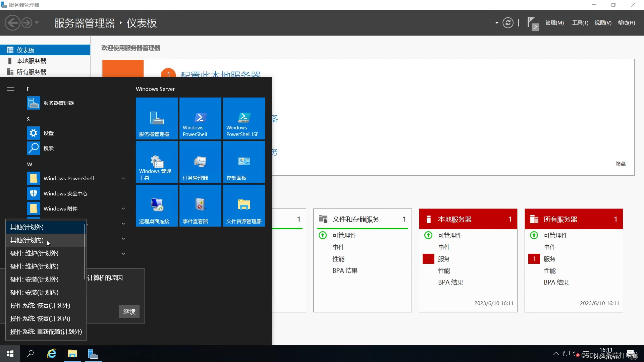Expand the Windows PowerShell folder

coord(123,178)
